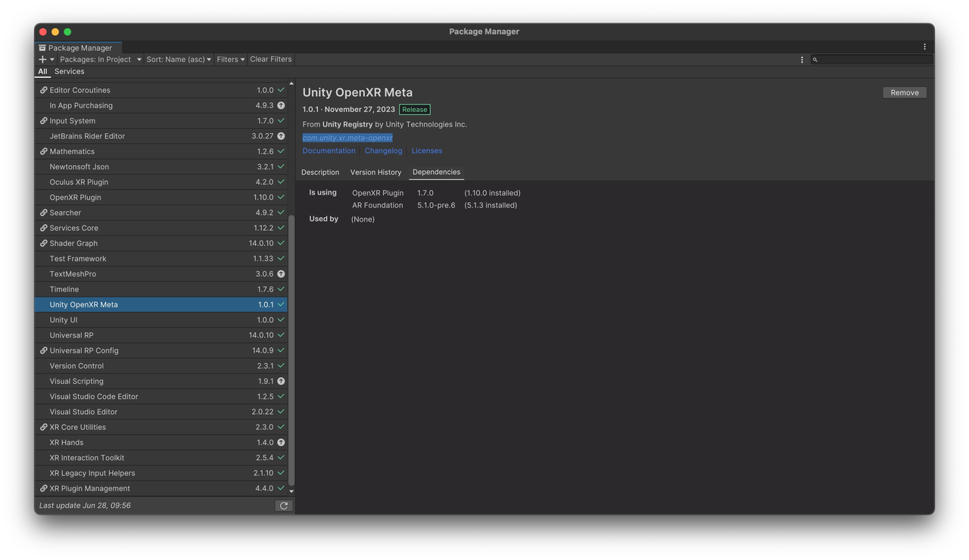
Task: Click the link icon beside Mathematics
Action: pos(43,151)
